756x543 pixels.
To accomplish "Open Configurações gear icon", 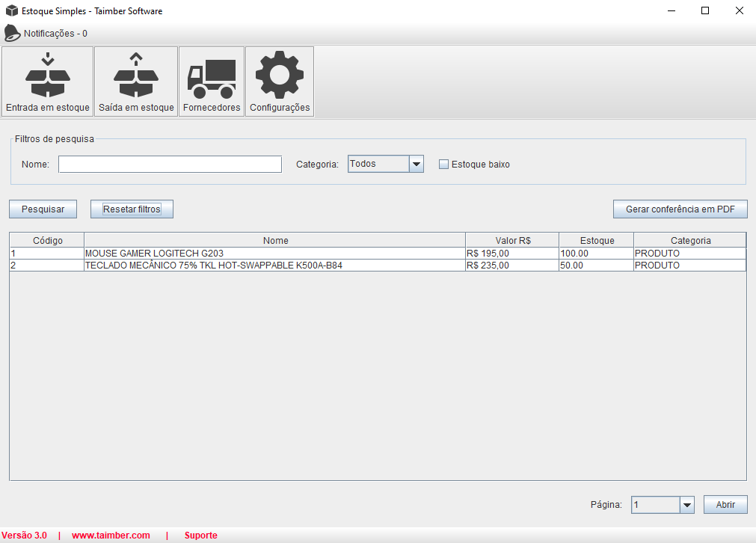I will pos(280,76).
